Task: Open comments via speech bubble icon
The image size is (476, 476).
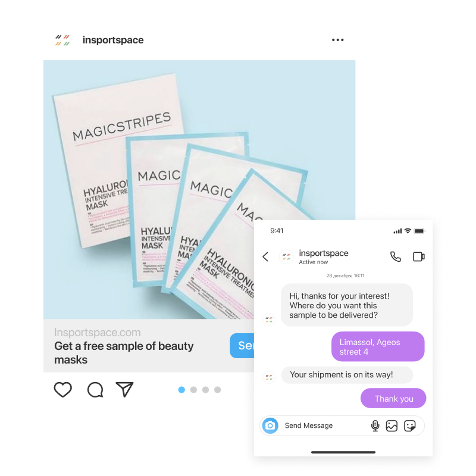Action: click(95, 390)
